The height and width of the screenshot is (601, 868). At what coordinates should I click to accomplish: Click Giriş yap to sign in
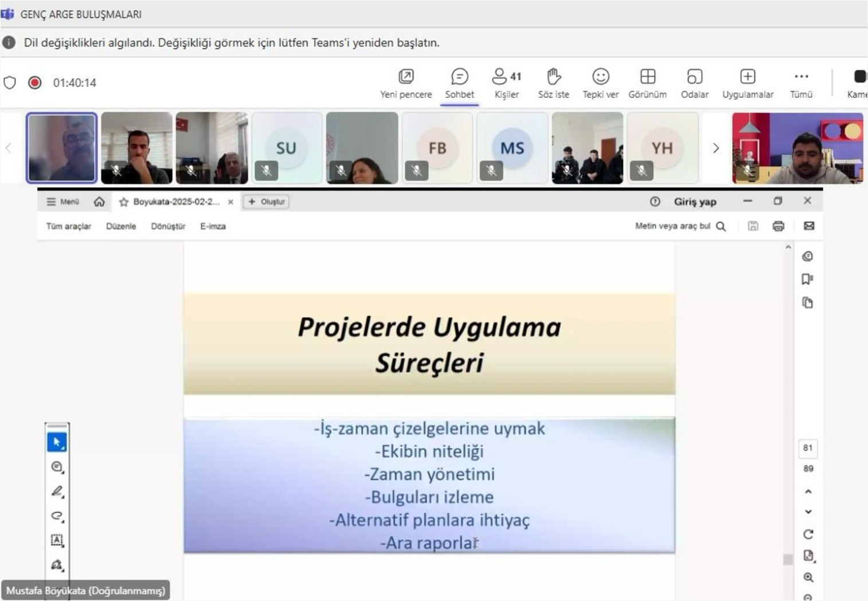[x=695, y=202]
